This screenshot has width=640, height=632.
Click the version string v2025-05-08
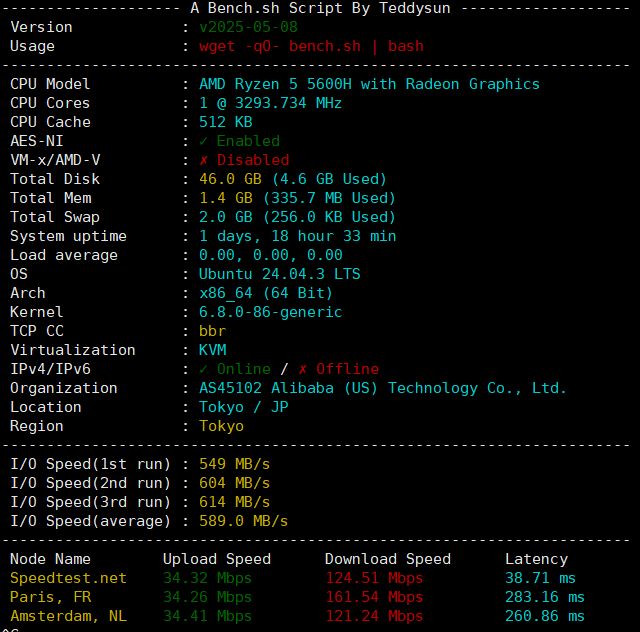[249, 27]
